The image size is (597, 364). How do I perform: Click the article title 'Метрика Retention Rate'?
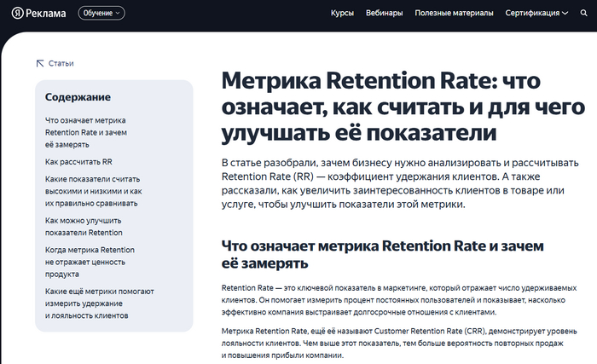coord(403,107)
